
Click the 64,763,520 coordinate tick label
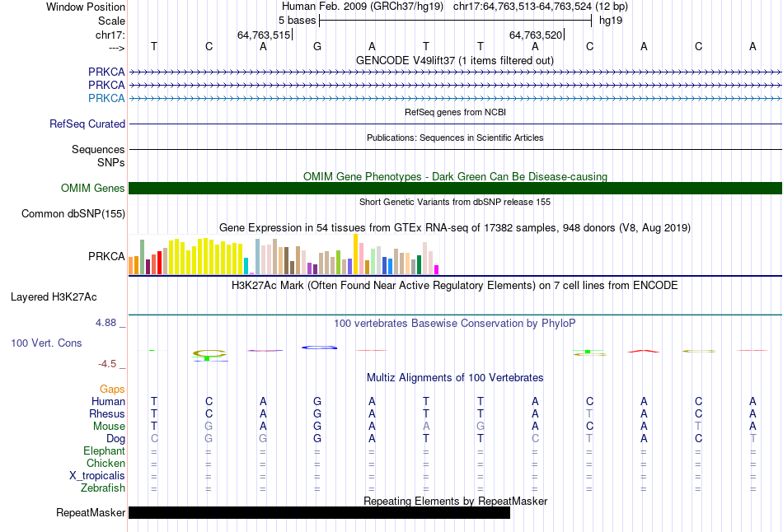point(536,35)
